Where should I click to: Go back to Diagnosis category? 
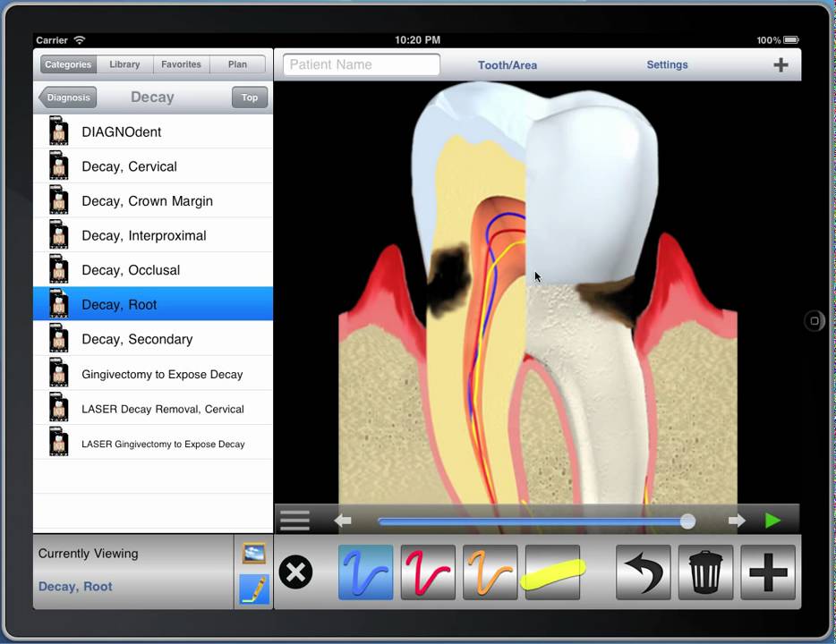click(68, 97)
